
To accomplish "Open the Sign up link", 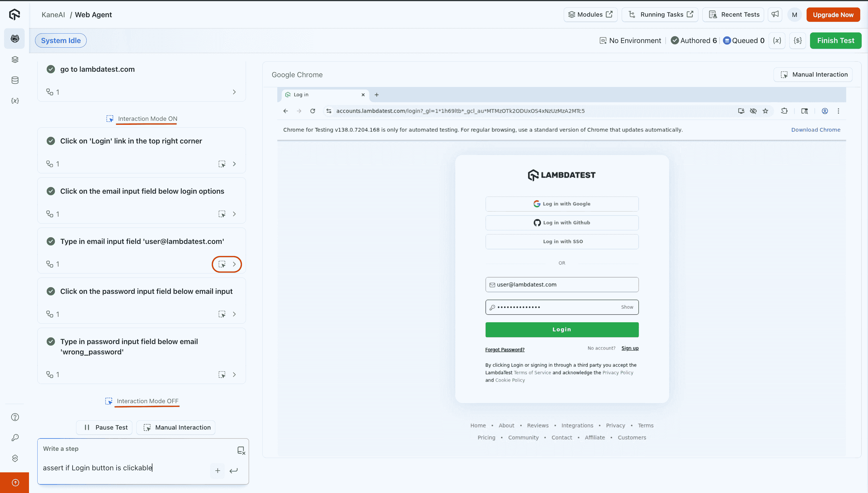I will pyautogui.click(x=630, y=348).
